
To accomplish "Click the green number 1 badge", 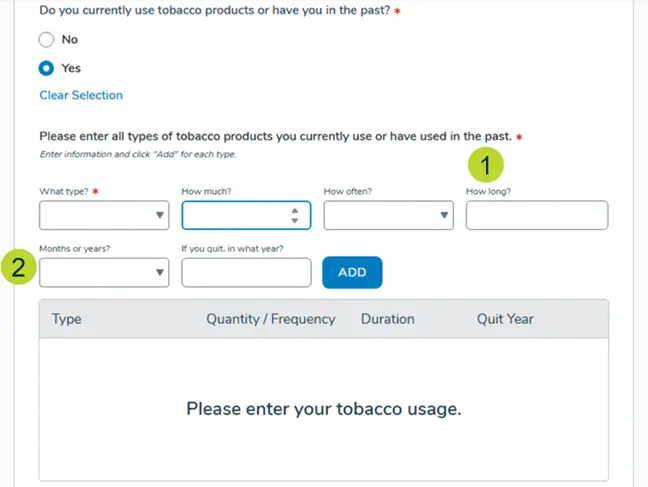I will click(487, 164).
